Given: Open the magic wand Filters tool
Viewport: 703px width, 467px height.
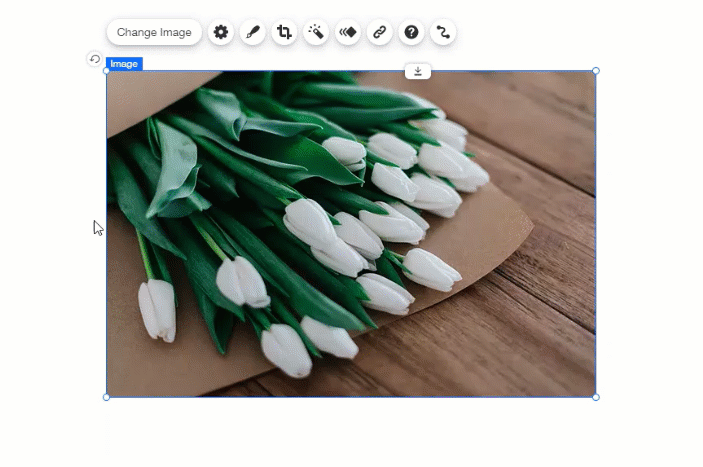Looking at the screenshot, I should [316, 32].
